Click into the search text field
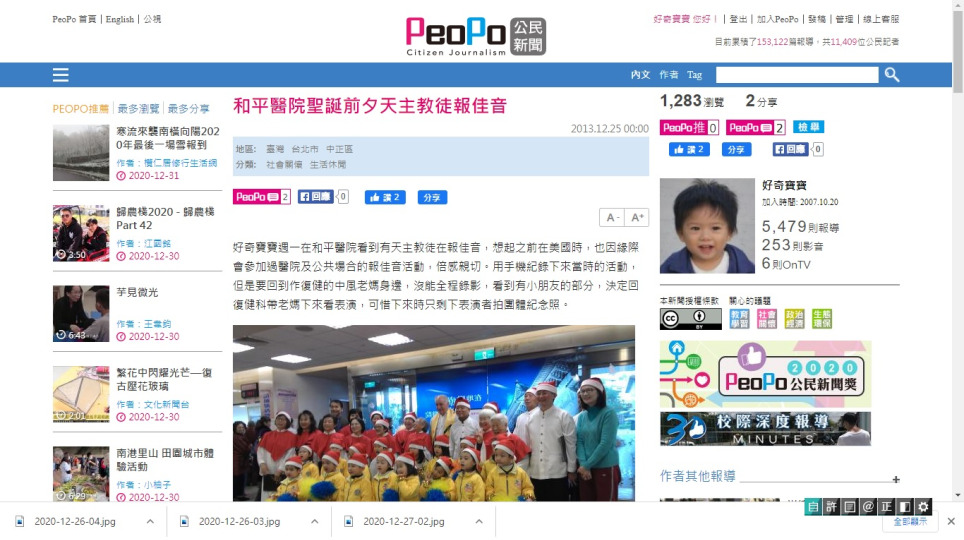The height and width of the screenshot is (540, 964). pos(797,75)
